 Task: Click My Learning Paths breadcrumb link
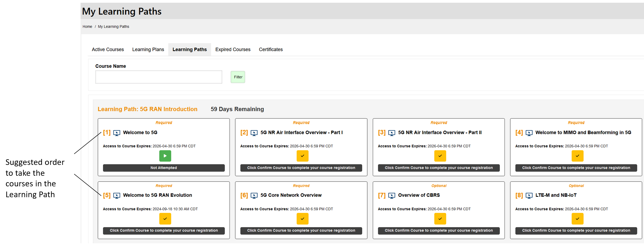pos(114,27)
